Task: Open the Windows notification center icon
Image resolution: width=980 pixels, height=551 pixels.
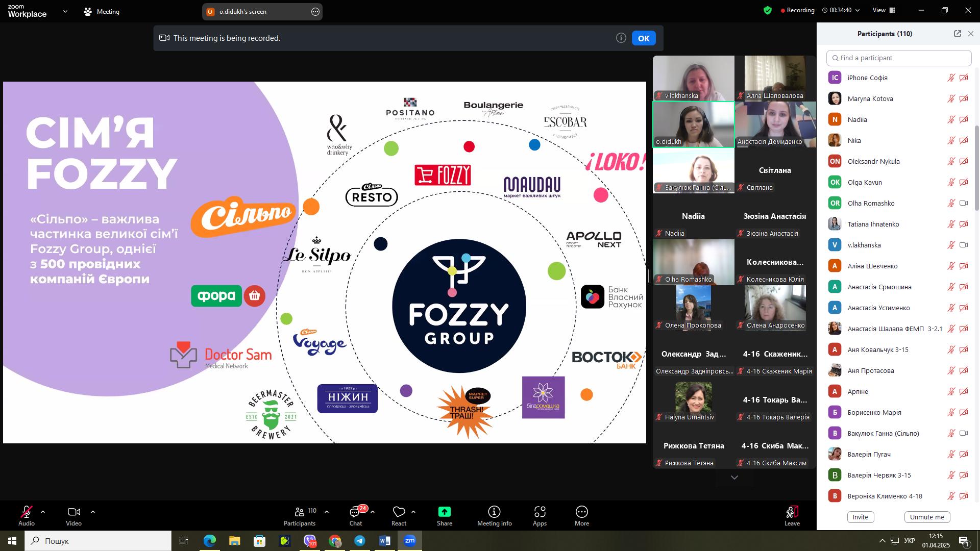Action: click(x=964, y=541)
